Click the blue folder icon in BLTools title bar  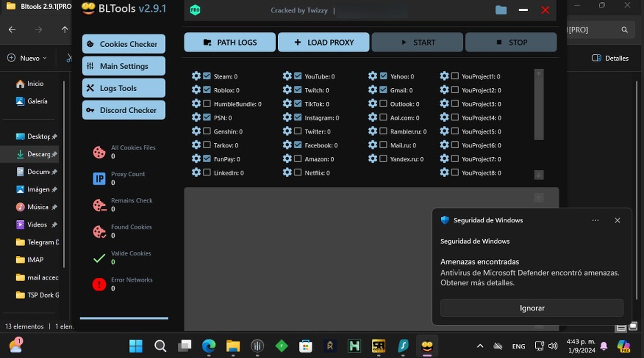(x=501, y=10)
